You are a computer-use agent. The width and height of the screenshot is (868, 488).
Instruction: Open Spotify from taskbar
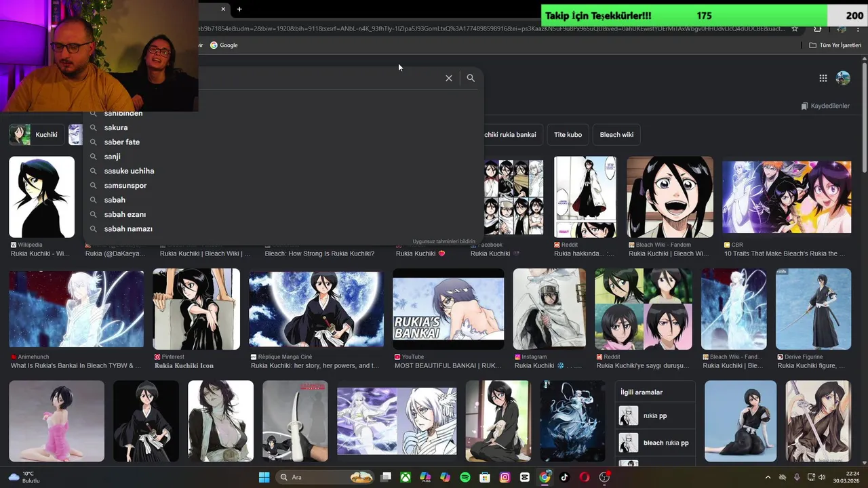coord(465,477)
